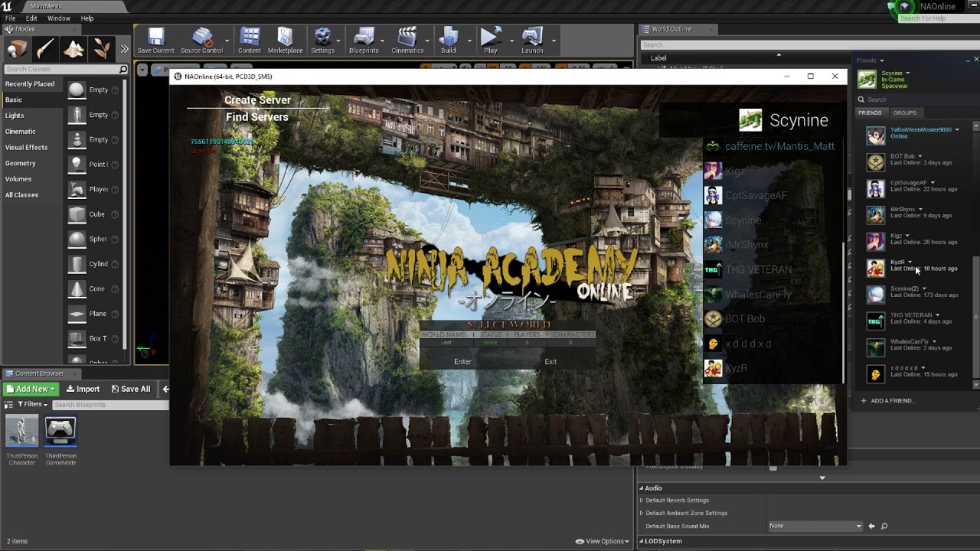
Task: Open the Default Base Sound Mix dropdown
Action: click(814, 526)
